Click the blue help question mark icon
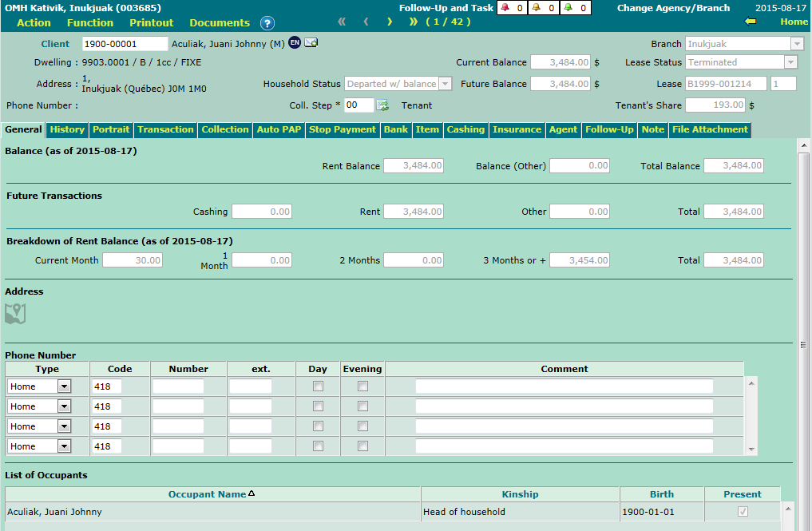This screenshot has width=812, height=531. [267, 23]
